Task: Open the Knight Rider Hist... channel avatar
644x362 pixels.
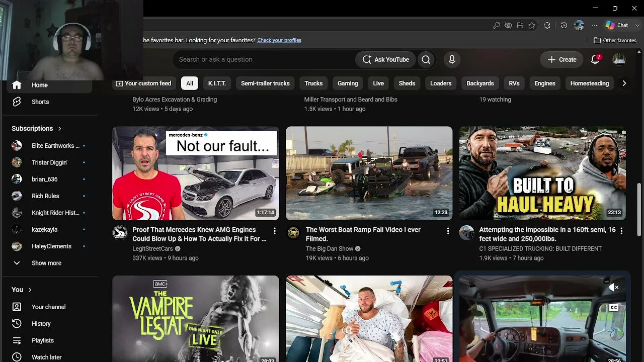Action: 17,213
